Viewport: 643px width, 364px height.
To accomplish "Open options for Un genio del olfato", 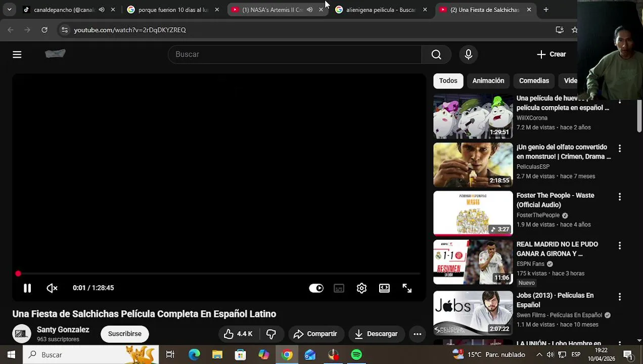I will [x=619, y=148].
